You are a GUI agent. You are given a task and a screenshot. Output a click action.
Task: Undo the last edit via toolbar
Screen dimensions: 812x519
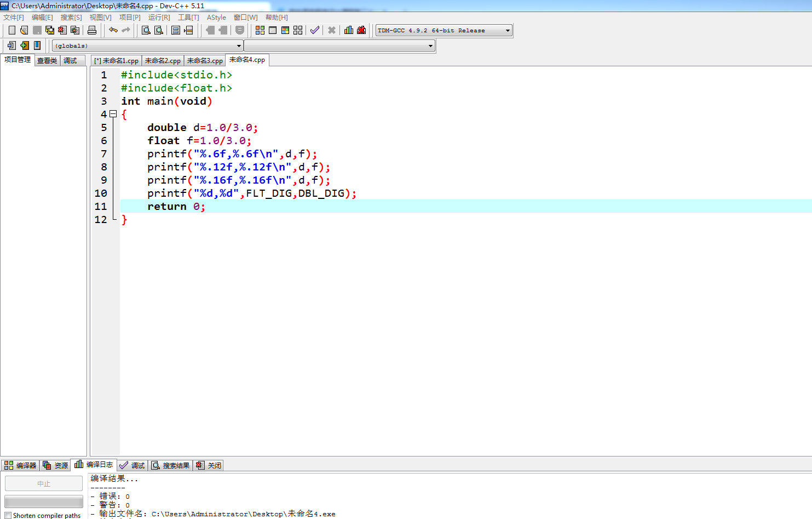click(x=113, y=30)
